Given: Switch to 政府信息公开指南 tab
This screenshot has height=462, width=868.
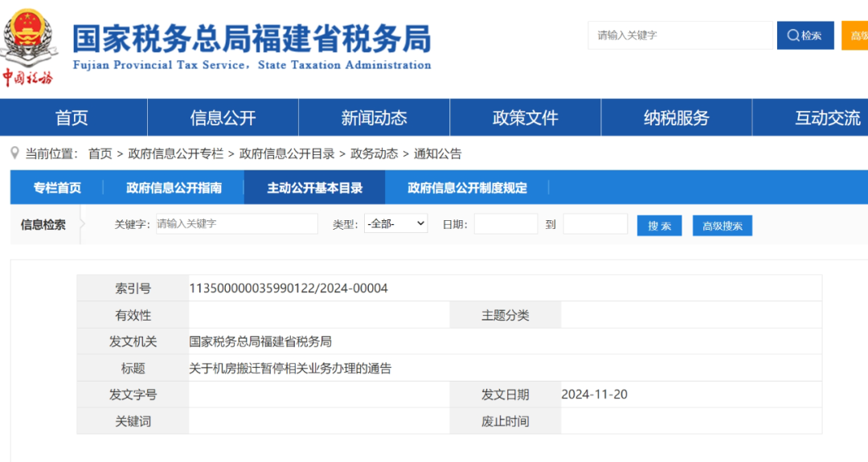Looking at the screenshot, I should (x=174, y=187).
